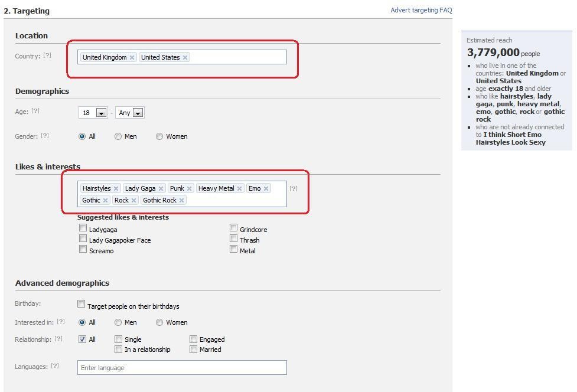Open the maximum age Any dropdown

point(138,113)
